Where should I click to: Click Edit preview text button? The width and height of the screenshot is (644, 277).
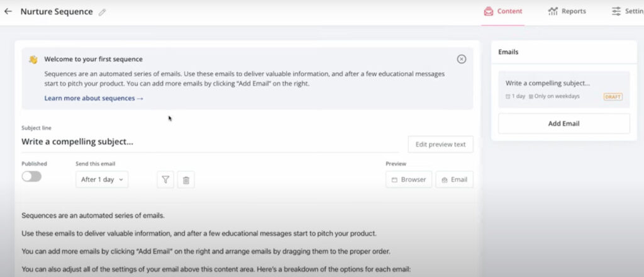point(440,144)
